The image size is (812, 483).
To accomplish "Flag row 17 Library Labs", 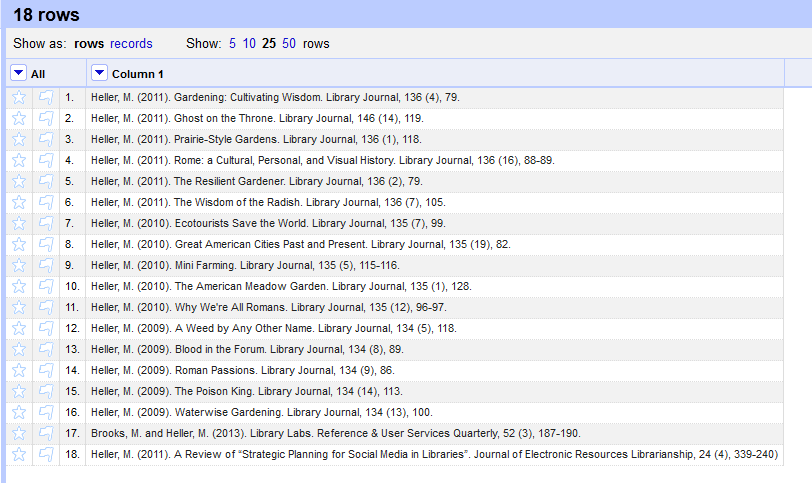I will [46, 433].
